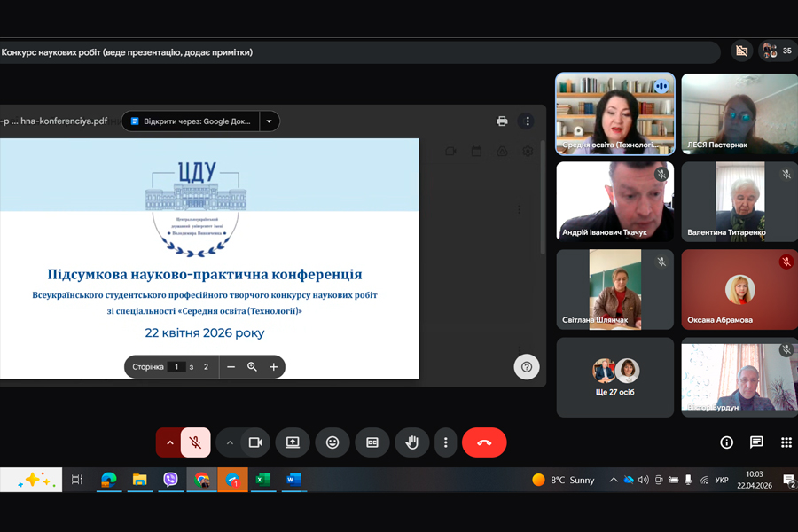798x532 pixels.
Task: Print the shared PDF document
Action: pos(502,121)
